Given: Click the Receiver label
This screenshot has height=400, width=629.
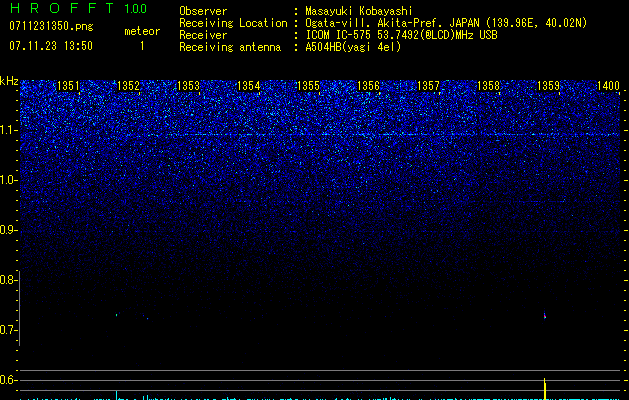Looking at the screenshot, I should point(203,35).
